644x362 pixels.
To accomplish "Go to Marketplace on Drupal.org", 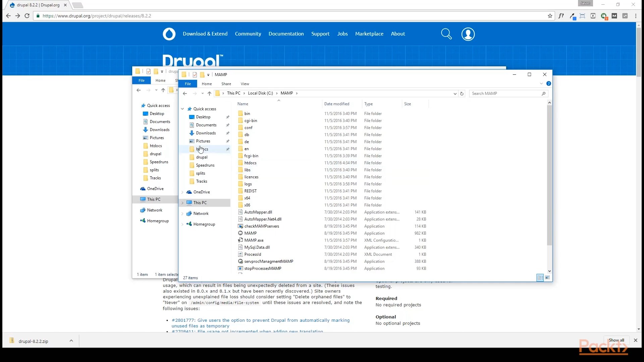I will click(x=369, y=34).
